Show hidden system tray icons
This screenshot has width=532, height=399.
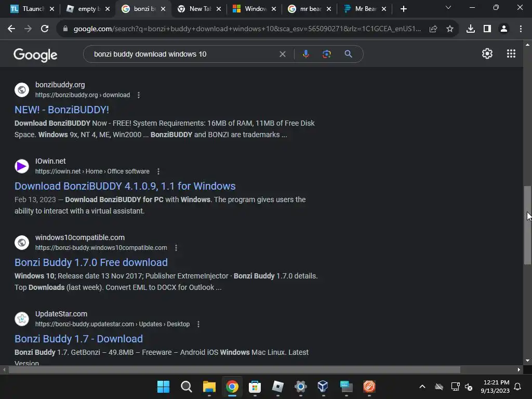point(422,387)
